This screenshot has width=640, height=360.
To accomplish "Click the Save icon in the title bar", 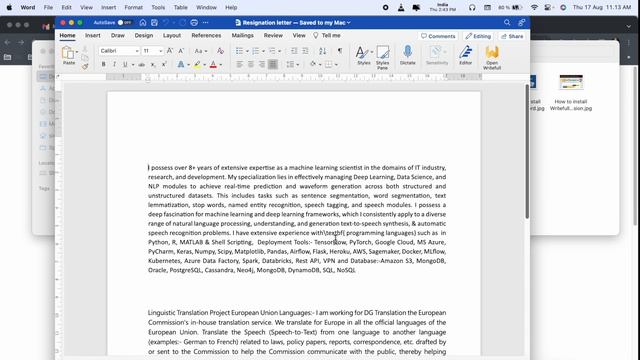I will 154,23.
